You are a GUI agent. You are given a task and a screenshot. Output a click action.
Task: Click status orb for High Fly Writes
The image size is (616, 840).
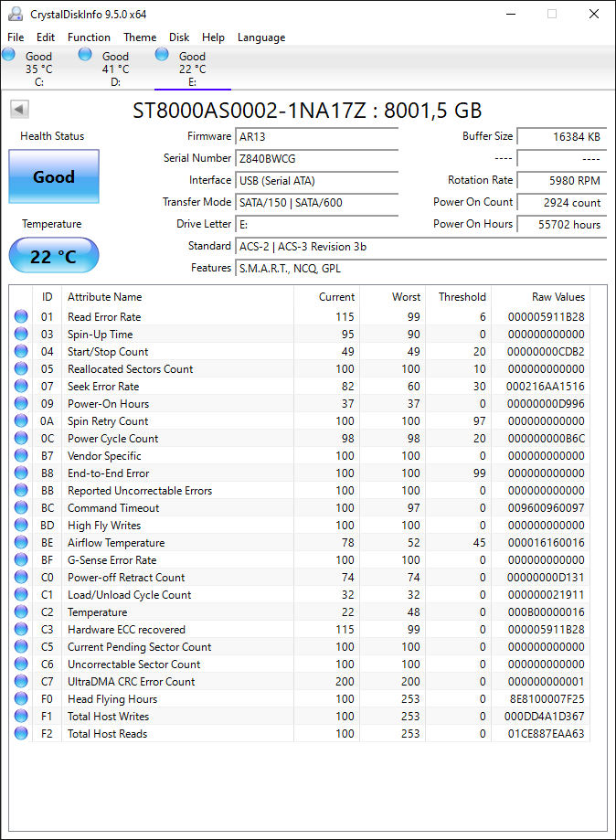pyautogui.click(x=21, y=525)
